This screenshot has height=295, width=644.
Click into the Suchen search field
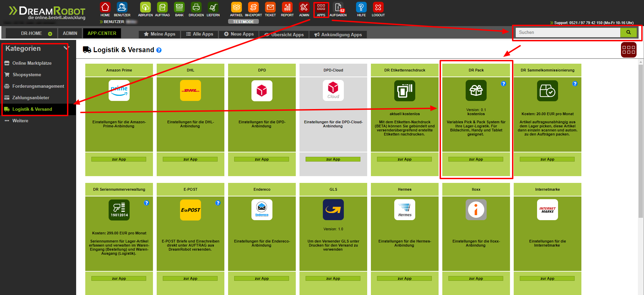[568, 33]
